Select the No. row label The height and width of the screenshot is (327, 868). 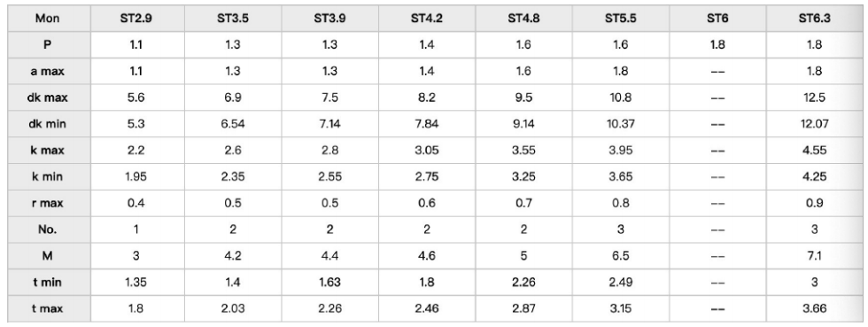coord(48,230)
